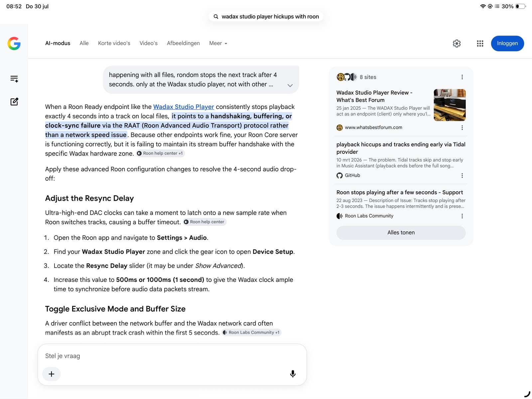Expand the collapsed user question chevron

290,86
